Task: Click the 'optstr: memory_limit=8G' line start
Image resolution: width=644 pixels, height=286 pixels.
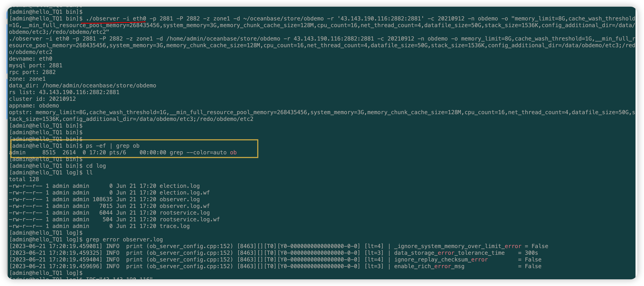Action: 47,112
